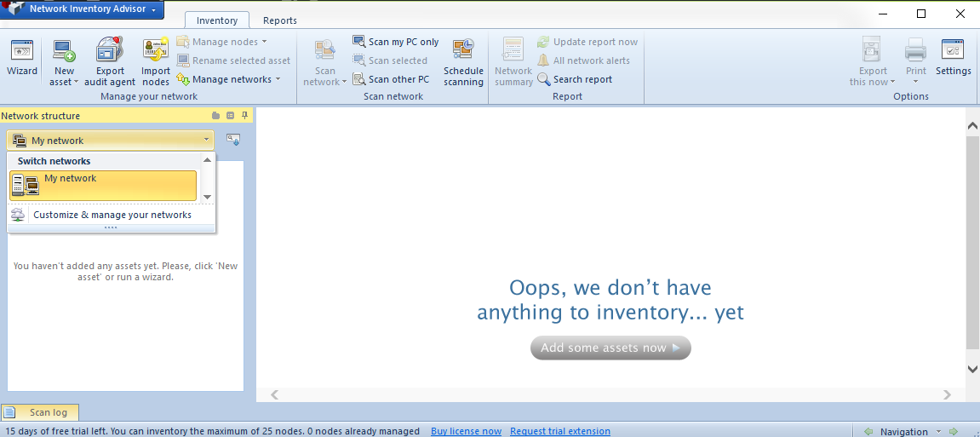Click the Scan network icon
The image size is (980, 437).
tap(325, 50)
